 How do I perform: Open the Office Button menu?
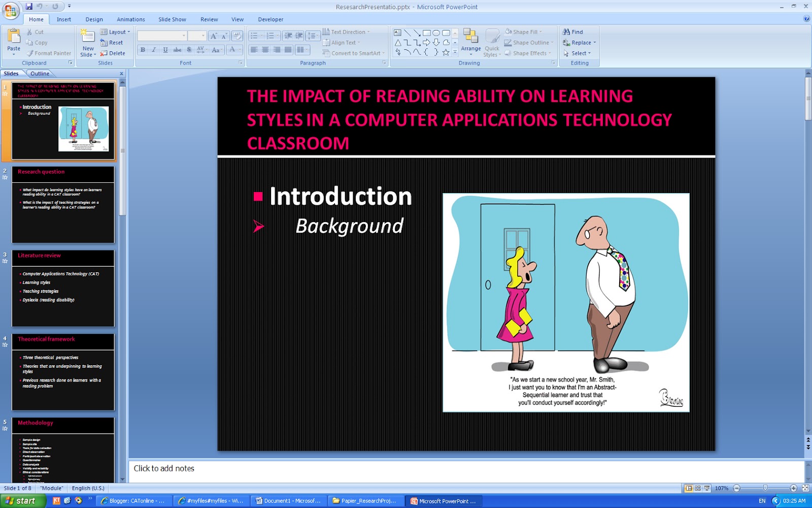tap(10, 10)
